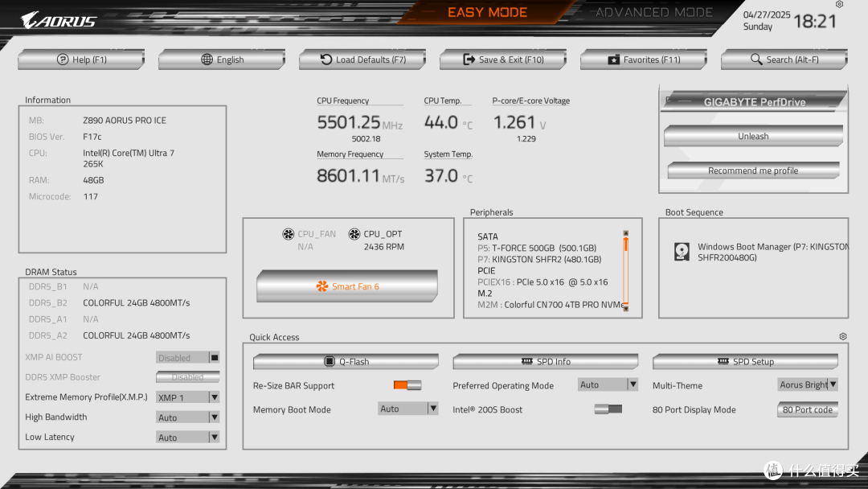Screen dimensions: 868x489
Task: Open High Bandwidth Auto dropdown
Action: tap(187, 417)
